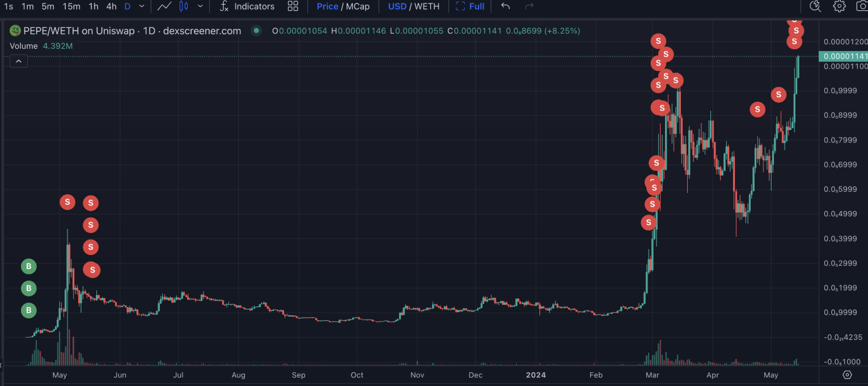The image size is (868, 386).
Task: Click the (+8.25%) change value
Action: point(562,31)
